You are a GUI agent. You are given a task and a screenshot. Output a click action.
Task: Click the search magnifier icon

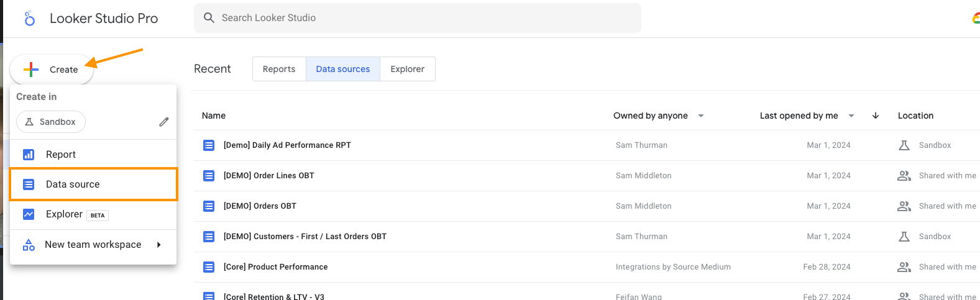(x=209, y=18)
